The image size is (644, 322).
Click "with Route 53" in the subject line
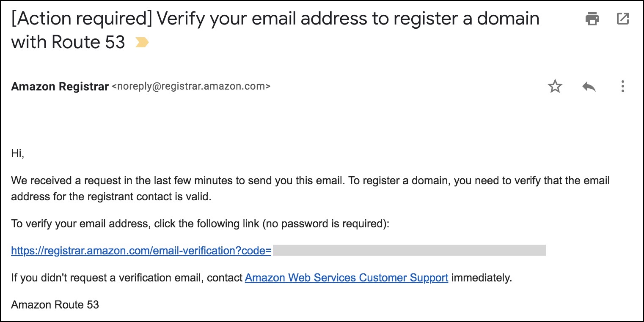(68, 42)
